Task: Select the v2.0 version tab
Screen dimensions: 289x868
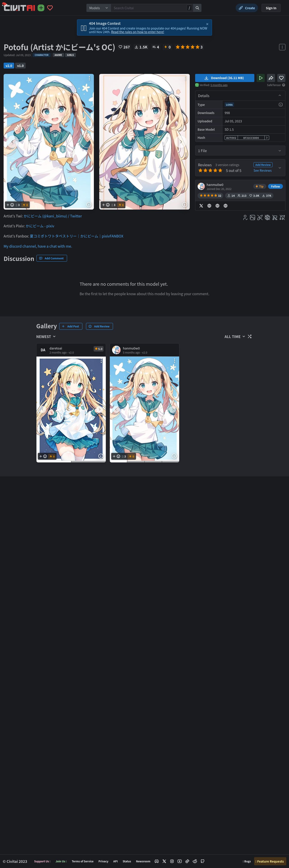Action: pyautogui.click(x=9, y=66)
